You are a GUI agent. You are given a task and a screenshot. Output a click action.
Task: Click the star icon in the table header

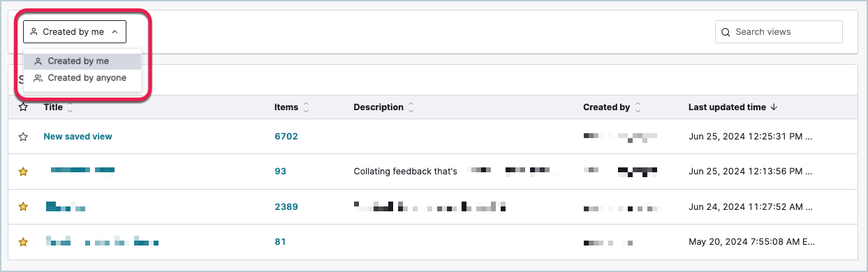click(23, 107)
